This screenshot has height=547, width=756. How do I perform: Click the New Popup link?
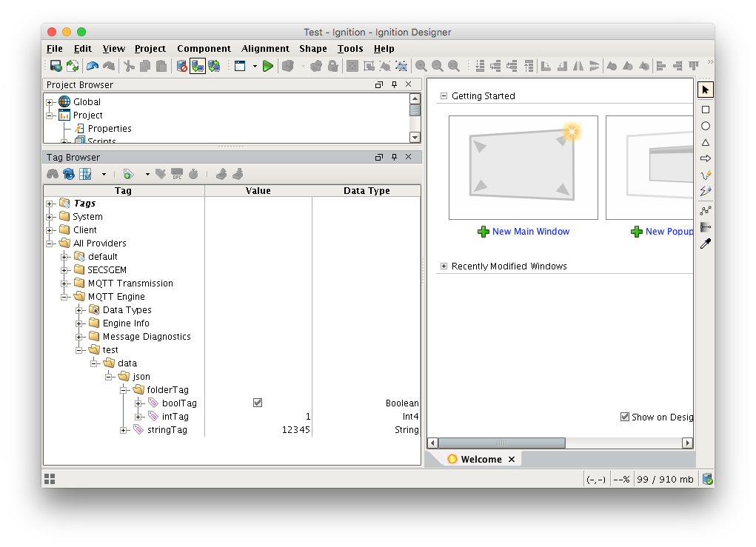[x=669, y=232]
